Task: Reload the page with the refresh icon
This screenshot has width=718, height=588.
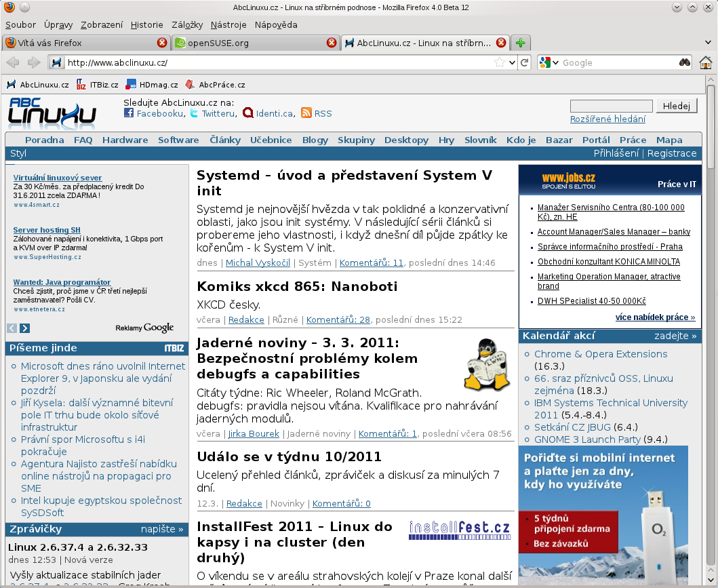Action: click(525, 62)
